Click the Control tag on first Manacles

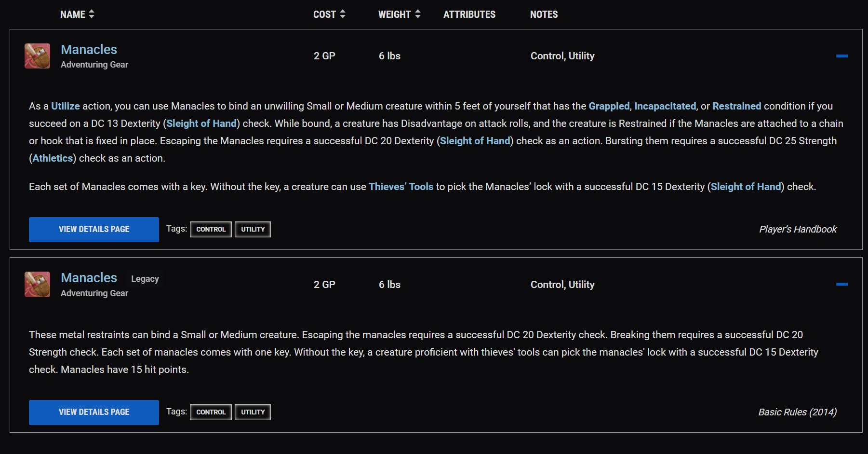pos(211,229)
